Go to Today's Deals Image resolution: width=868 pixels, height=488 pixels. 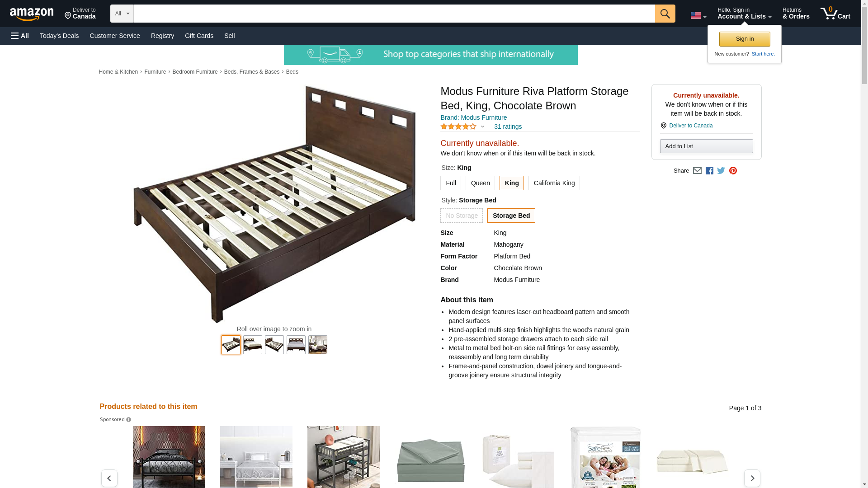pyautogui.click(x=59, y=36)
